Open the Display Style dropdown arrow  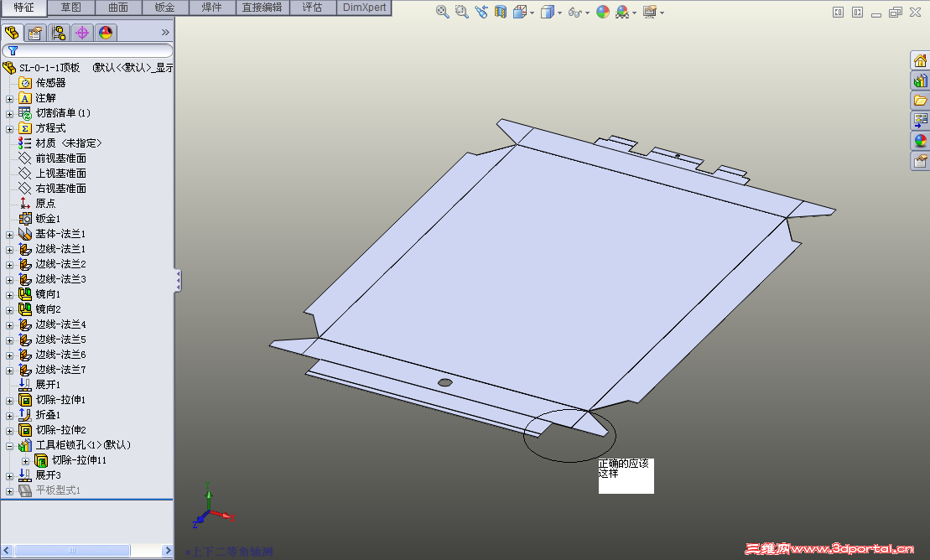point(560,13)
